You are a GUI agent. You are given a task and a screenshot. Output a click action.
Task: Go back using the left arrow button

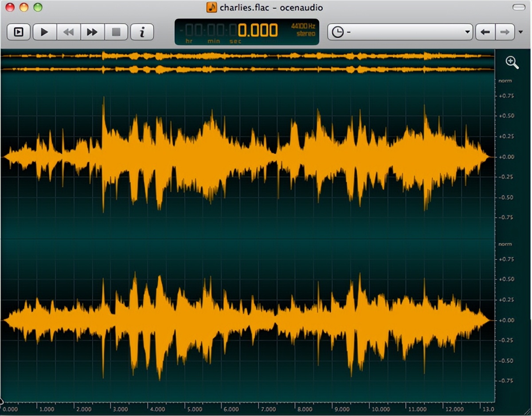485,32
